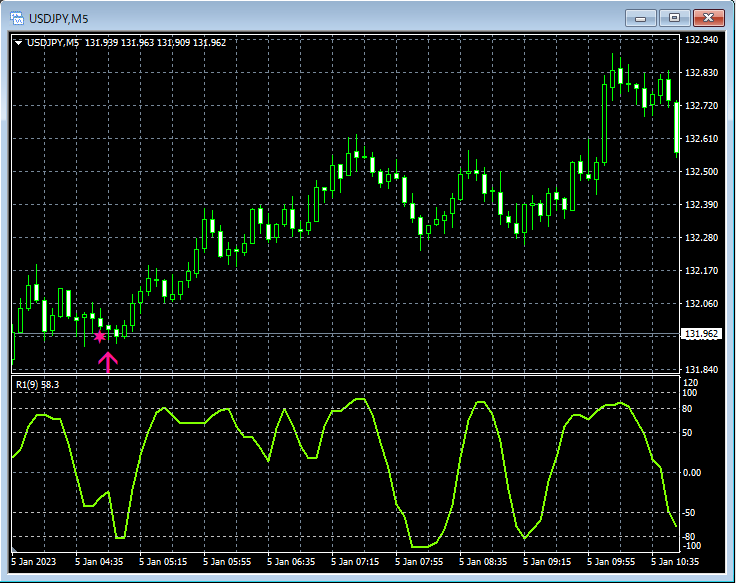Click the USDJPY chart window icon
737x583 pixels.
(x=17, y=18)
